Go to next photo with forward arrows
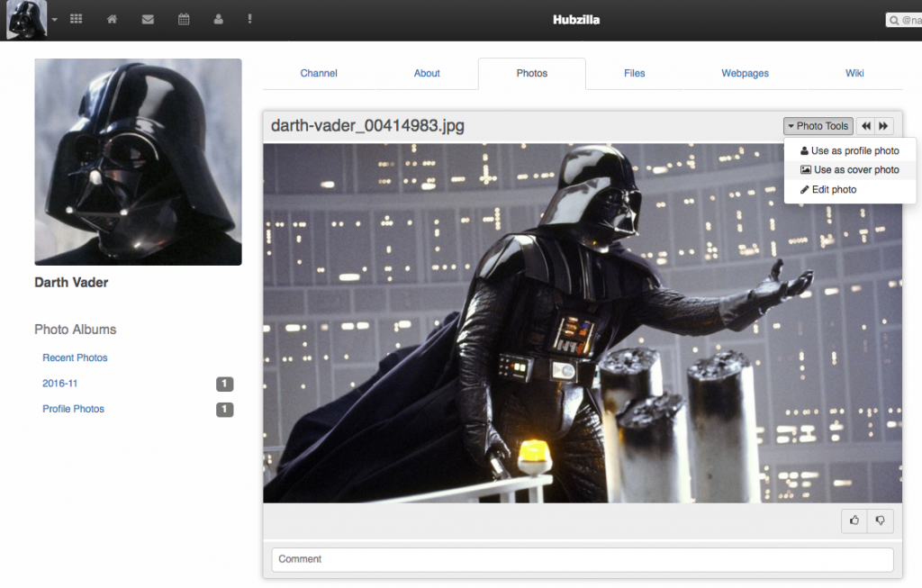This screenshot has width=922, height=588. [x=883, y=126]
